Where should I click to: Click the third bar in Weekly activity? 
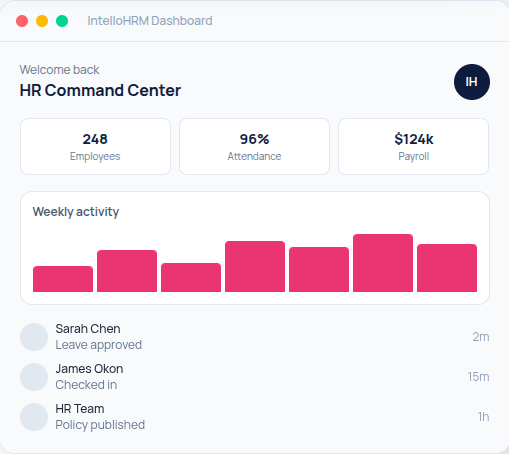[x=191, y=277]
